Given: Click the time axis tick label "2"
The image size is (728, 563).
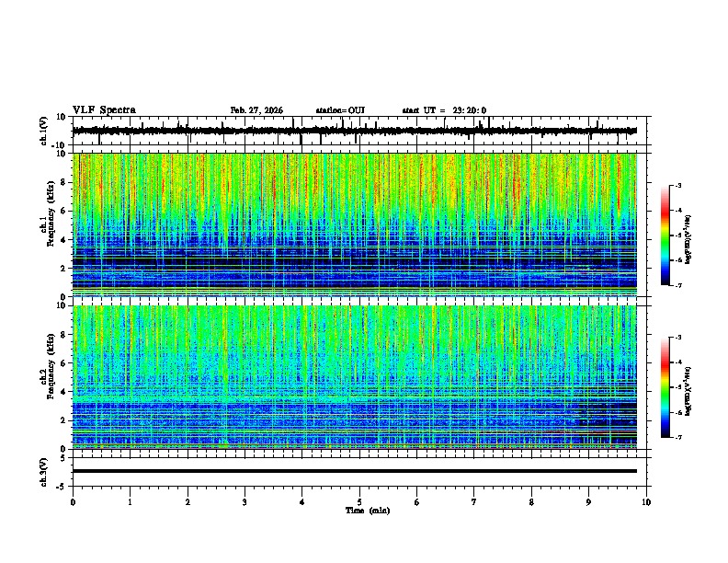Looking at the screenshot, I should pyautogui.click(x=188, y=502).
